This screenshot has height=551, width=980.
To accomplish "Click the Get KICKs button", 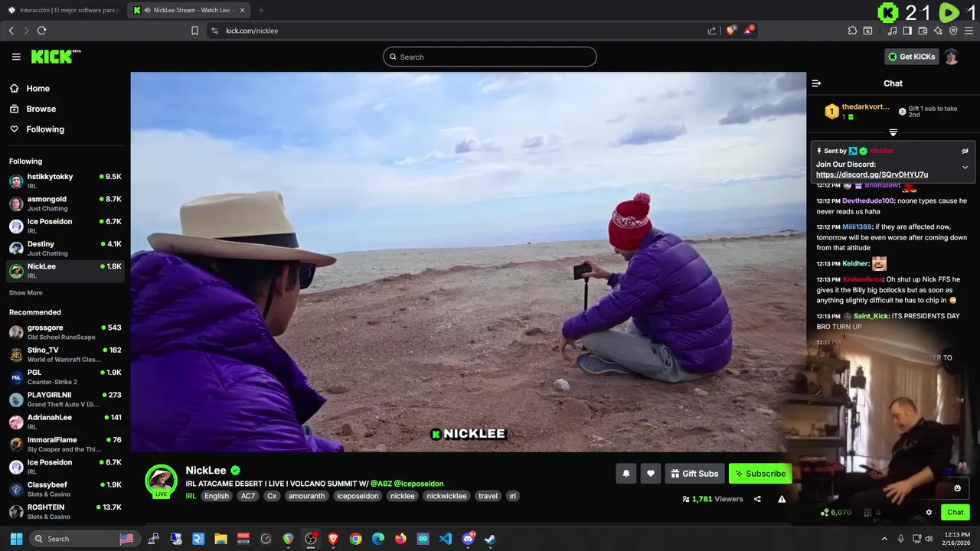I will coord(912,57).
